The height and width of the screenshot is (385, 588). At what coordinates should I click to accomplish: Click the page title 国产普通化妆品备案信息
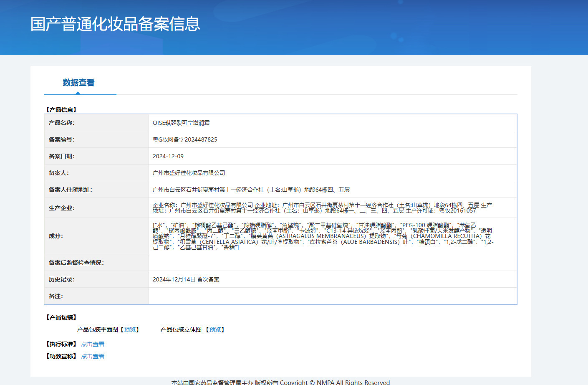tap(115, 24)
